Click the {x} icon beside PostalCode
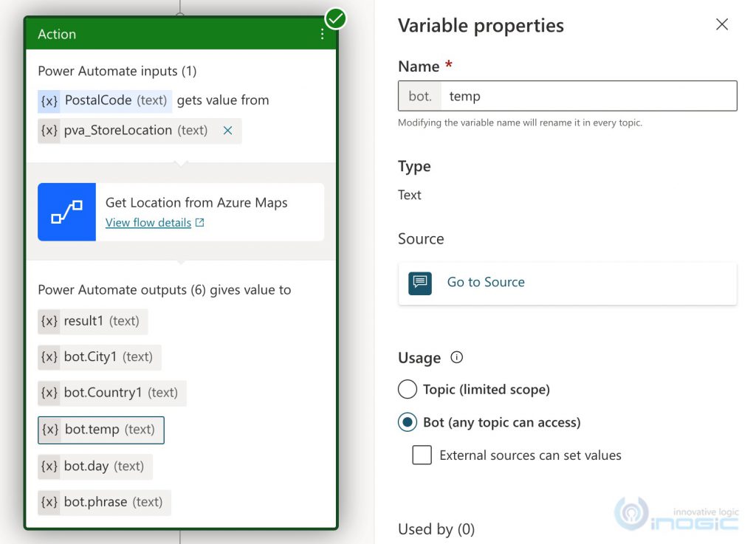This screenshot has width=756, height=544. [x=48, y=100]
